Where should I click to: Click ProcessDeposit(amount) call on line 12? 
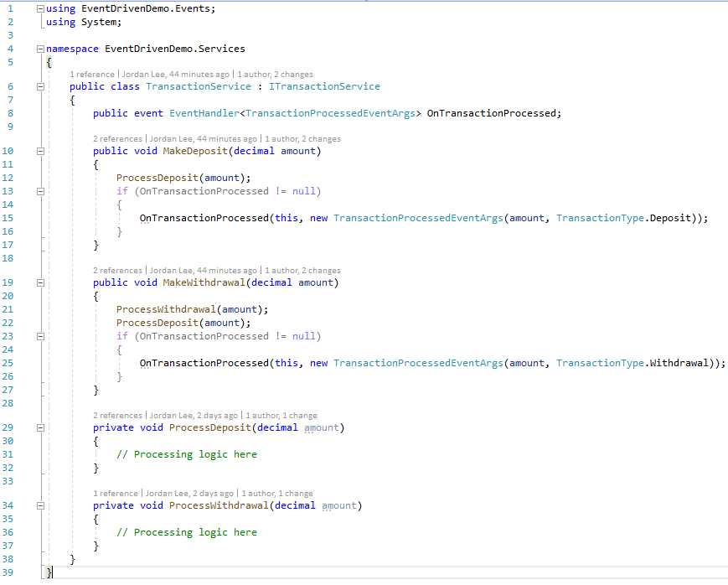(x=181, y=178)
